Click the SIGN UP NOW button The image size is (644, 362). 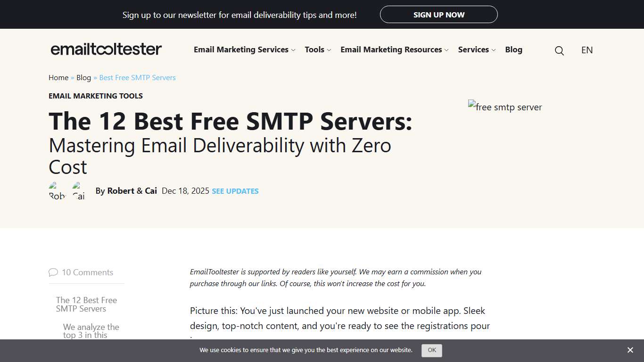[x=438, y=15]
